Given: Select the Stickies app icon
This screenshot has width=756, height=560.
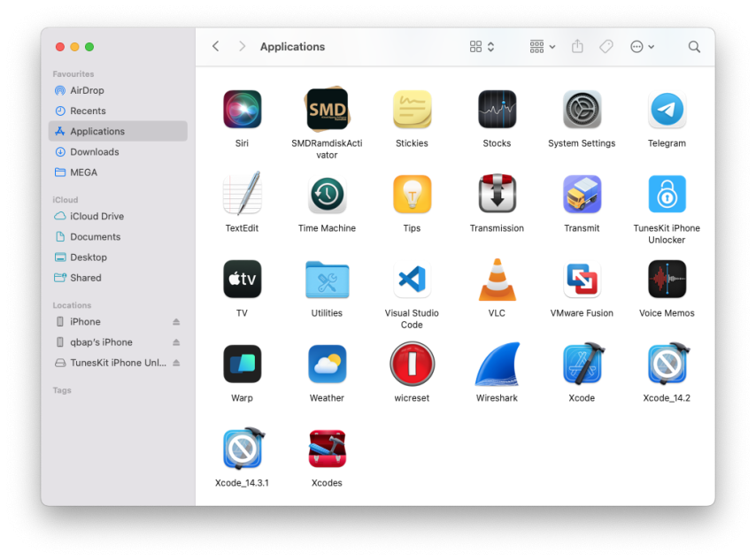Looking at the screenshot, I should coord(412,110).
